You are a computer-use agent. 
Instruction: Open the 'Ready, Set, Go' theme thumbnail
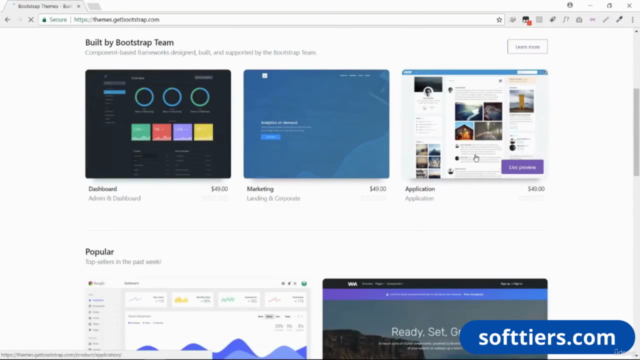435,319
